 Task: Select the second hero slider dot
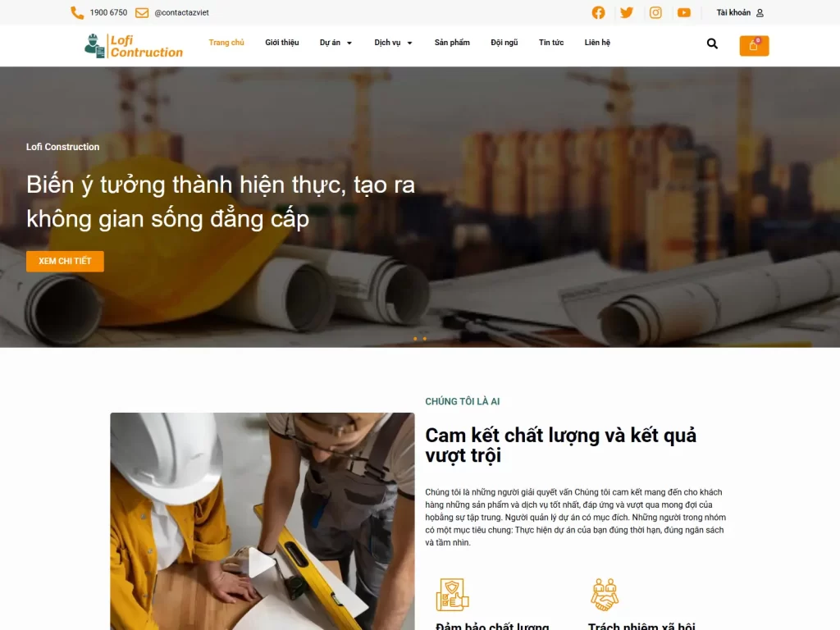(425, 339)
